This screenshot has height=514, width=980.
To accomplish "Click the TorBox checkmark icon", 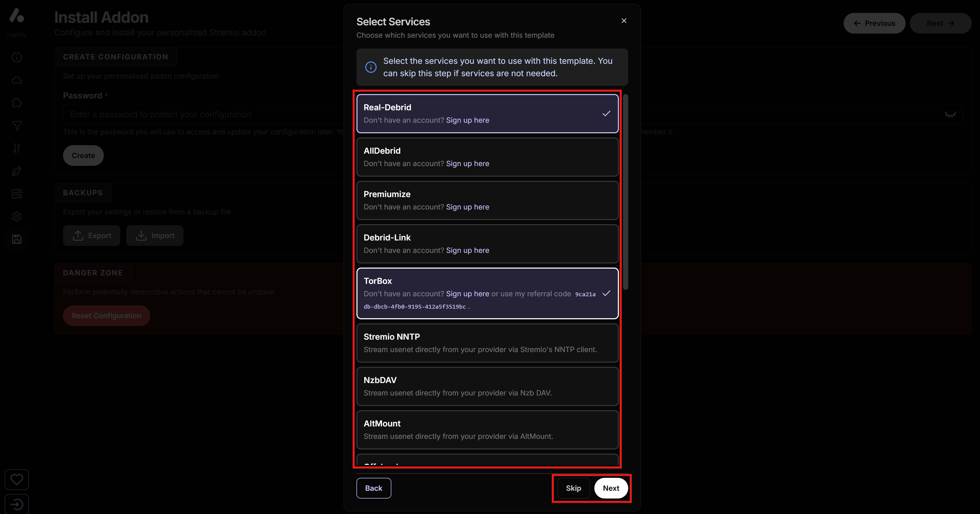I will [x=606, y=293].
